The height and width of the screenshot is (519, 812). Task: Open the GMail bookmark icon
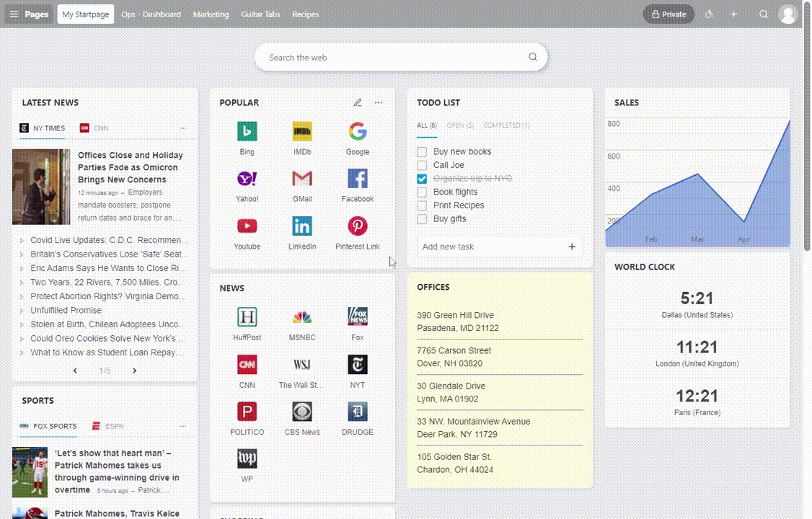302,179
